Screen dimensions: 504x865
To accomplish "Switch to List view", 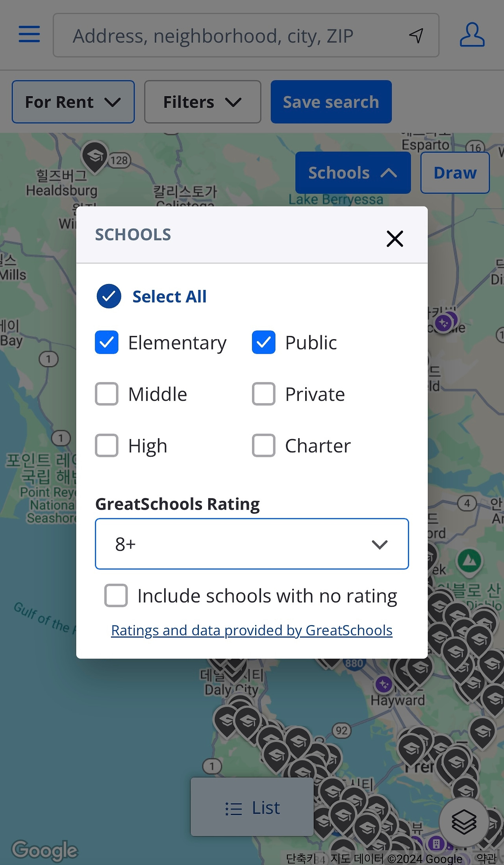I will [252, 808].
